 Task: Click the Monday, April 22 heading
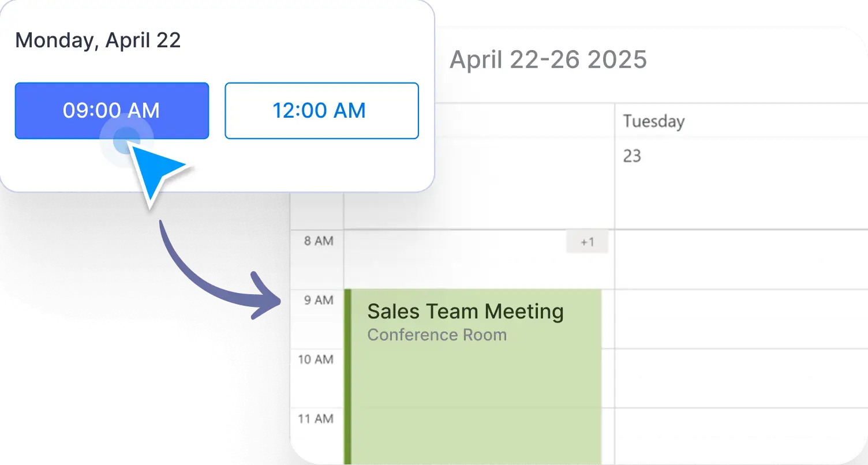(98, 40)
